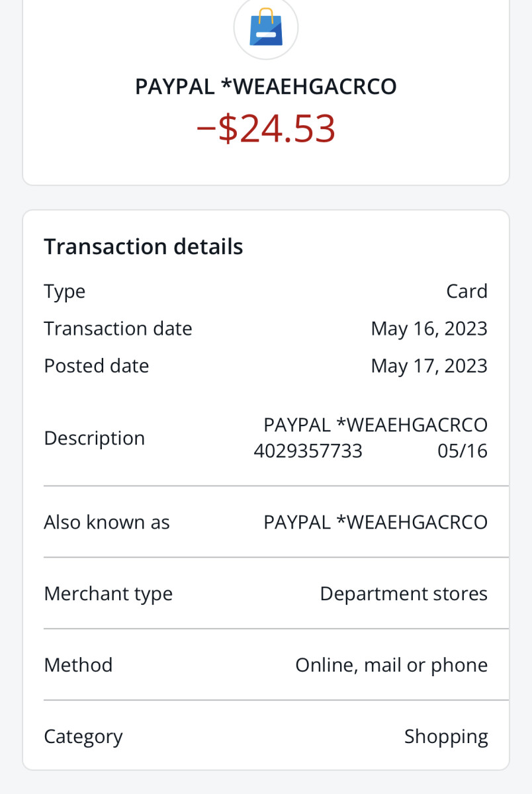Tap the Online, mail or phone method value
This screenshot has width=532, height=794.
coord(391,665)
